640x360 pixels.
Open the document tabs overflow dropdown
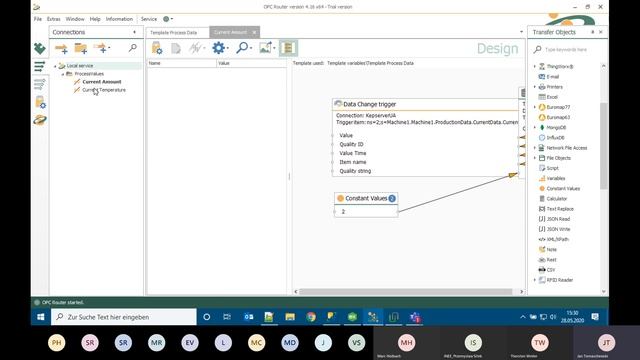(521, 32)
